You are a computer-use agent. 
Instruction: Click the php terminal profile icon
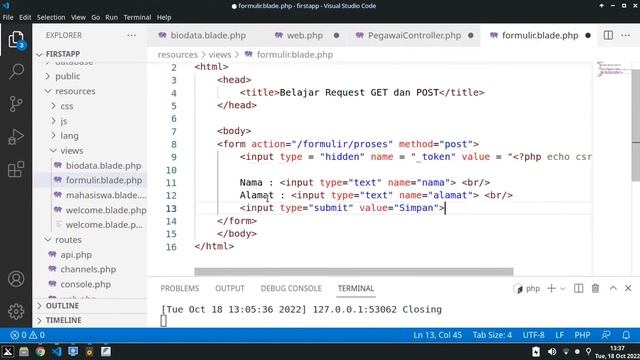tap(518, 289)
